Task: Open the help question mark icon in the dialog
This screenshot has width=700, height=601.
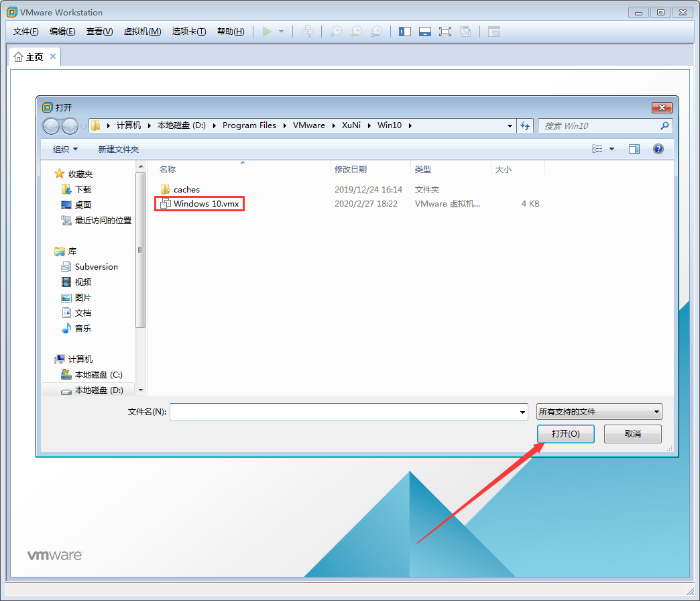Action: pyautogui.click(x=658, y=148)
